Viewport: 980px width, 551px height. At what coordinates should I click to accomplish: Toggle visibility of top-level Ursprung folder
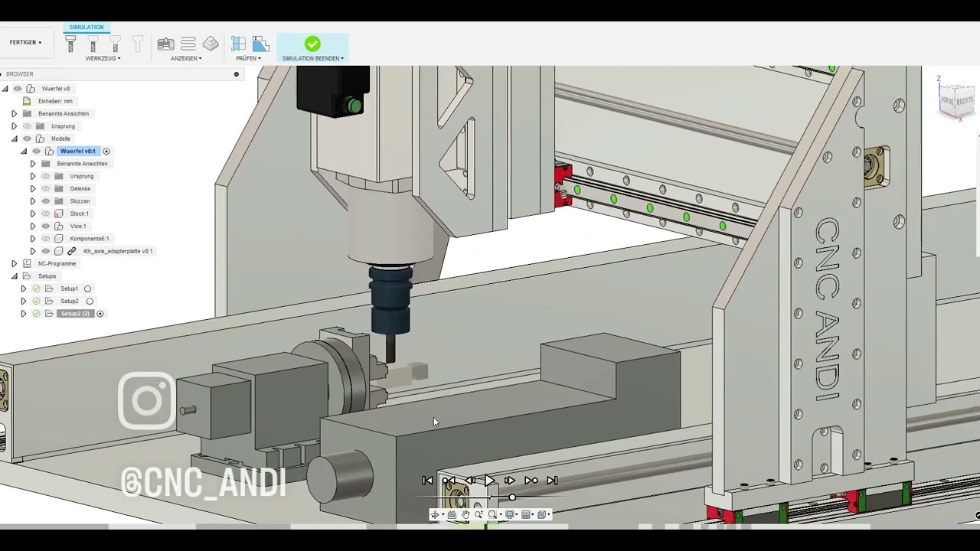point(27,126)
